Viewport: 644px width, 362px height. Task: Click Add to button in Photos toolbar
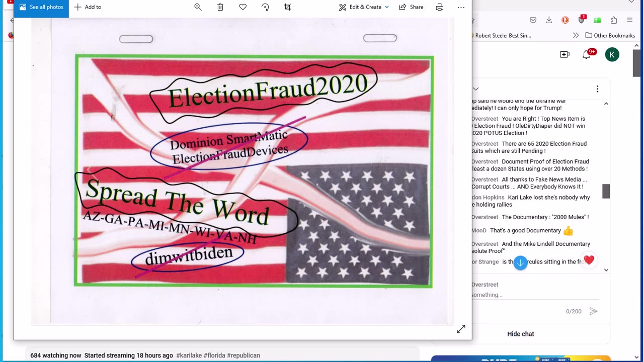(88, 7)
